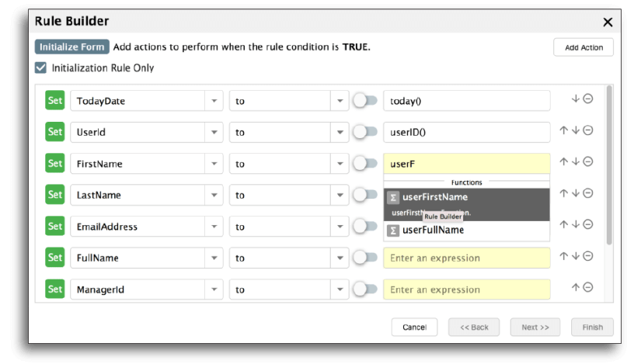Click the actions list vertical scrollbar
Viewport: 634px width, 364px height.
(609, 165)
